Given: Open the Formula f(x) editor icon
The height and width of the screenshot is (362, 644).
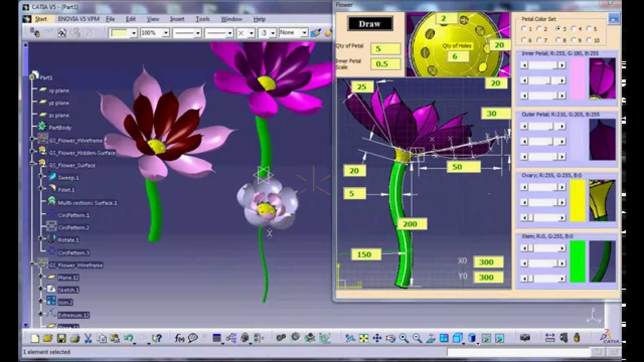Looking at the screenshot, I should click(178, 339).
